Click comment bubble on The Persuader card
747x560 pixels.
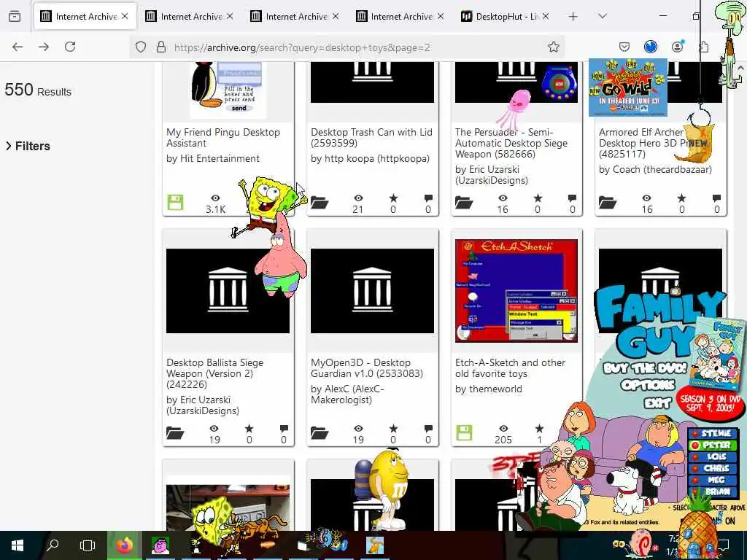pyautogui.click(x=572, y=198)
